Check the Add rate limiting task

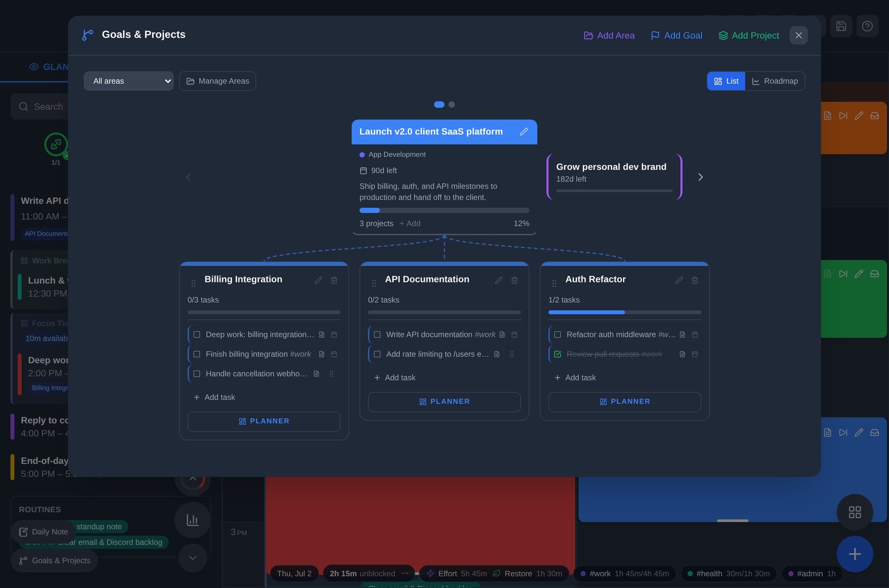(x=377, y=354)
